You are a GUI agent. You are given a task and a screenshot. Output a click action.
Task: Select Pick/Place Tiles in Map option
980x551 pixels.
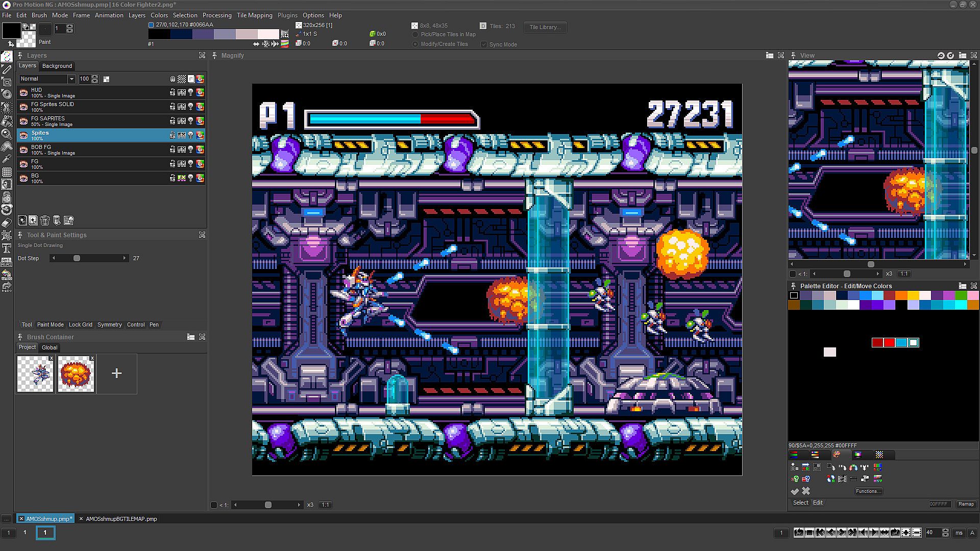[415, 35]
